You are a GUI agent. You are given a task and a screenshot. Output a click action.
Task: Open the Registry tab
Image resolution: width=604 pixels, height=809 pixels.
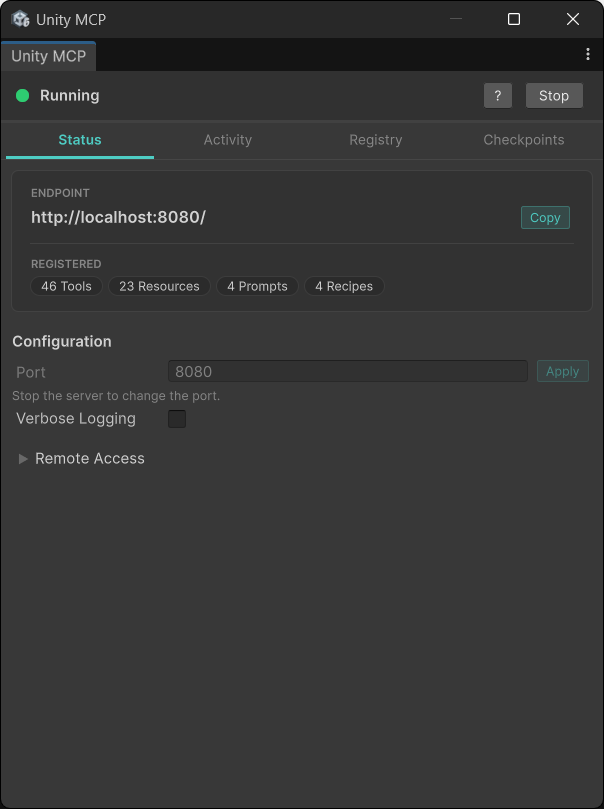pos(376,140)
